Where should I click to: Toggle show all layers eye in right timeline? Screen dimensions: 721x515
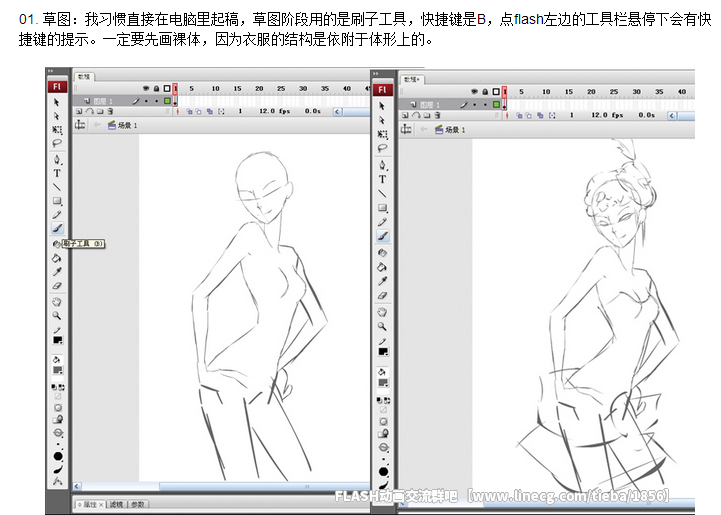click(475, 92)
